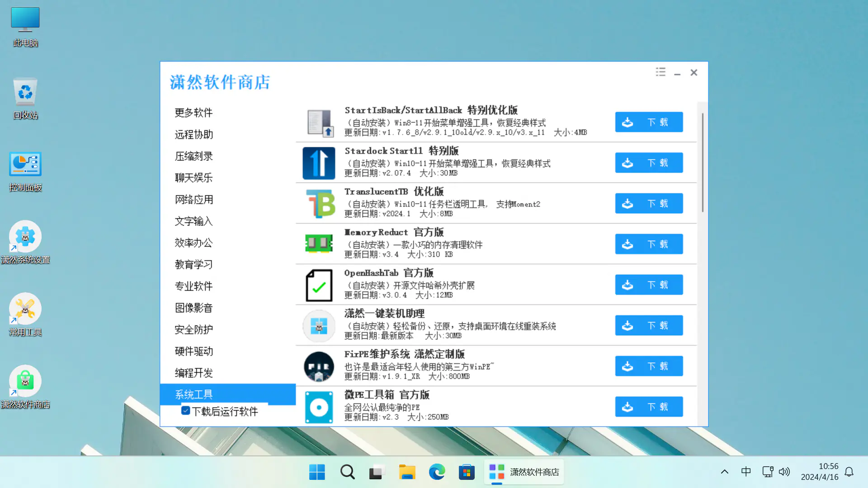Screen dimensions: 868x488
Task: Click the 微PE工具箱 disc icon
Action: (319, 407)
